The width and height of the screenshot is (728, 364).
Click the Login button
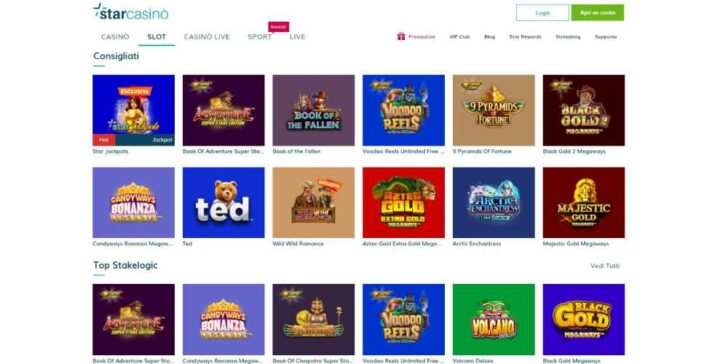coord(542,13)
